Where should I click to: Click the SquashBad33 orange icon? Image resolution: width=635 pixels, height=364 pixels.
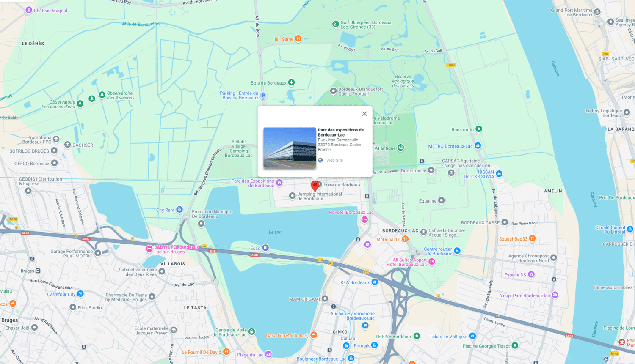pos(533,238)
